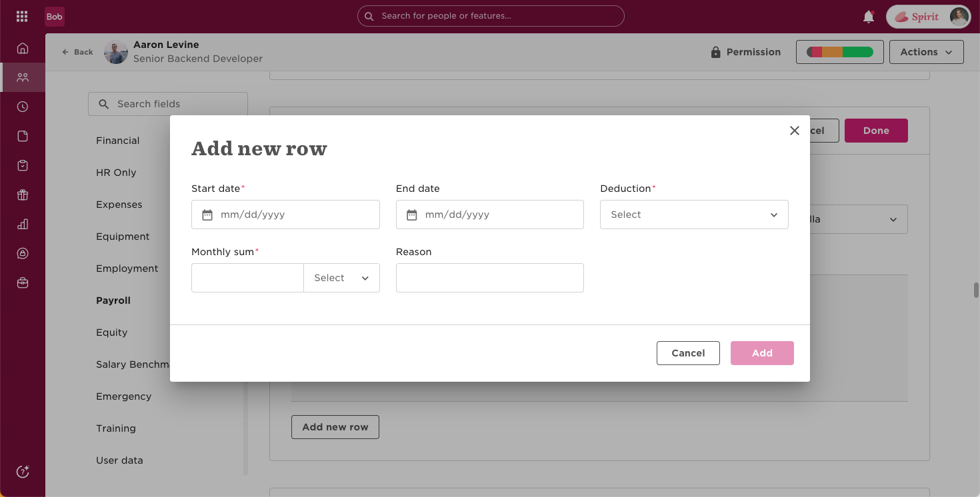This screenshot has width=980, height=497.
Task: Select Equity category in sidebar
Action: [x=111, y=332]
